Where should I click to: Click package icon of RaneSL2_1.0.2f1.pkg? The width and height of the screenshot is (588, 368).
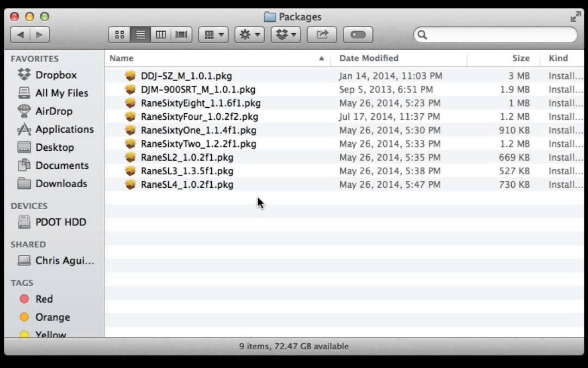point(130,157)
